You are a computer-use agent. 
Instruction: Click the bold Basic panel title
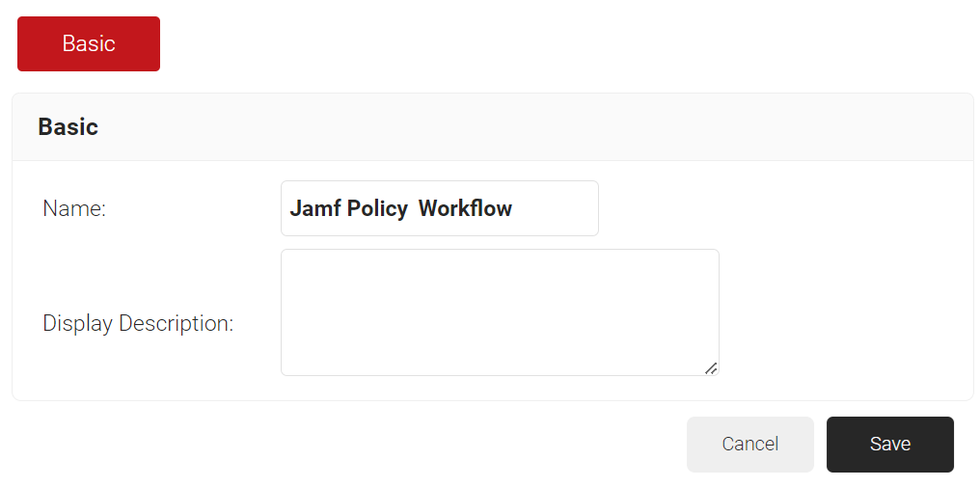tap(68, 126)
